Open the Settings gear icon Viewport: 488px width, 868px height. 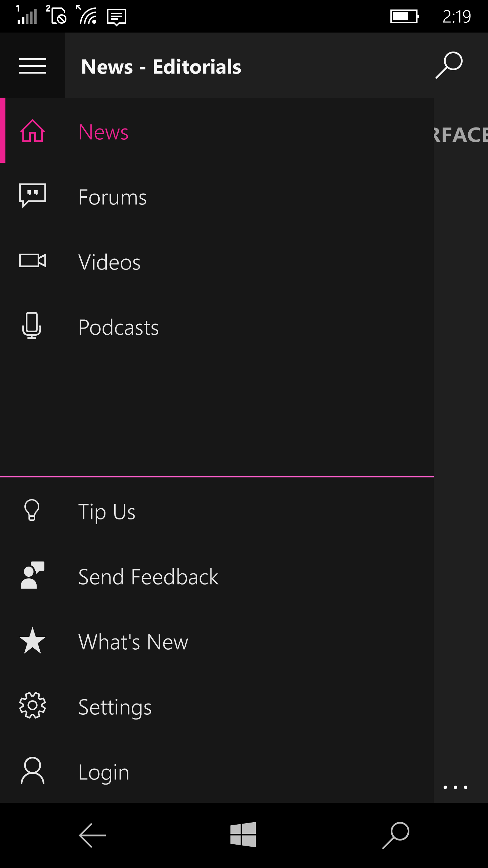click(33, 706)
